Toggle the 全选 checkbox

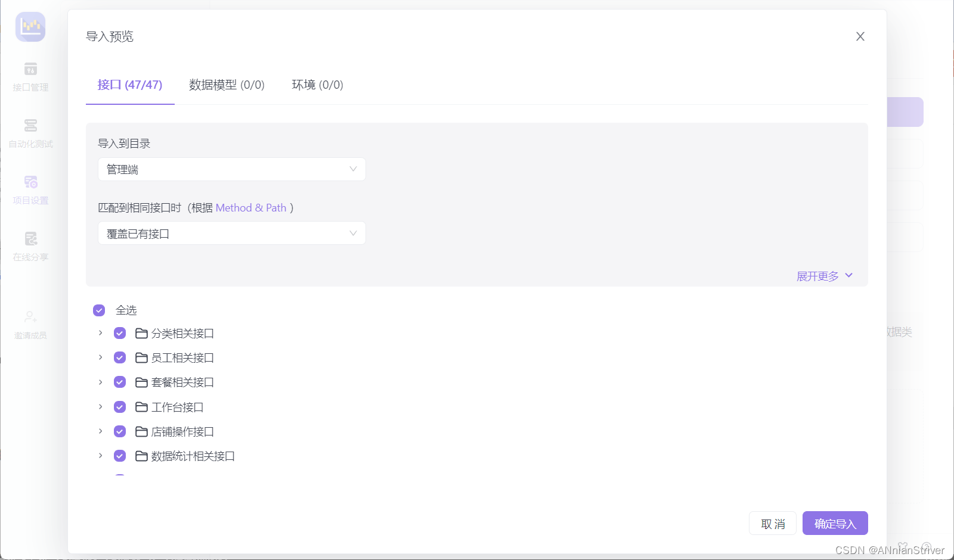click(x=99, y=310)
